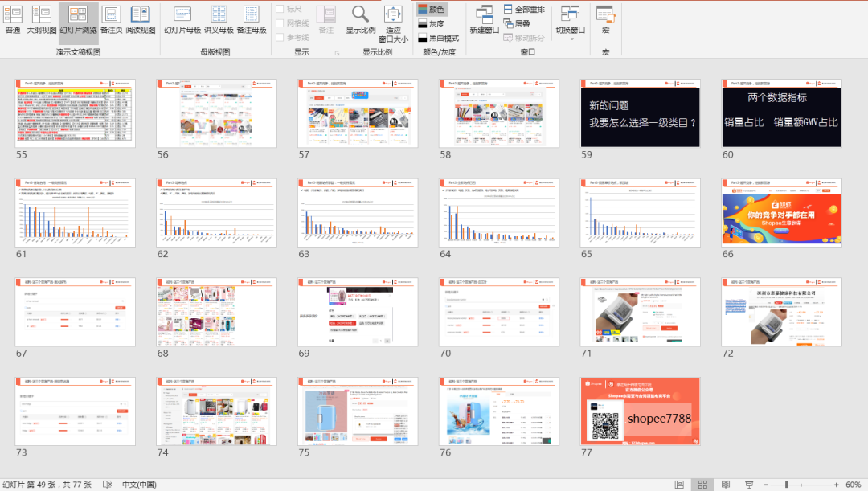This screenshot has height=491, width=868.
Task: Select slide 57 thumbnail
Action: [358, 113]
